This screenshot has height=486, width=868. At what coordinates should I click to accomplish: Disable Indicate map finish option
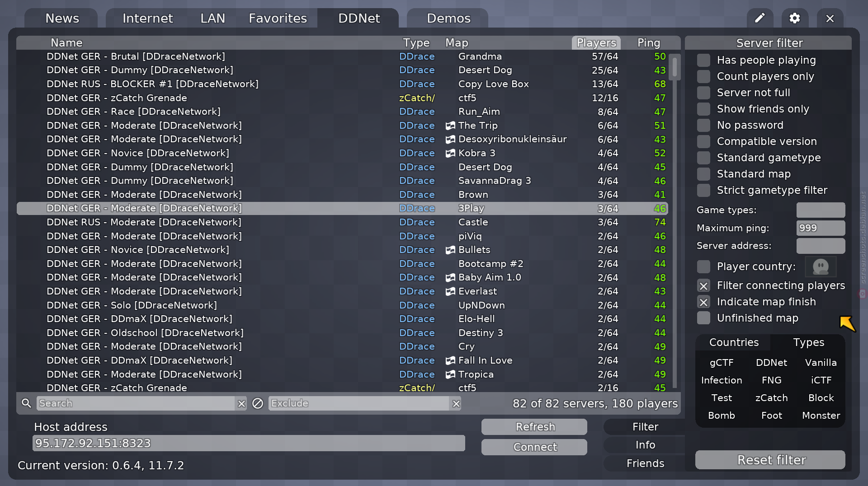pyautogui.click(x=703, y=302)
